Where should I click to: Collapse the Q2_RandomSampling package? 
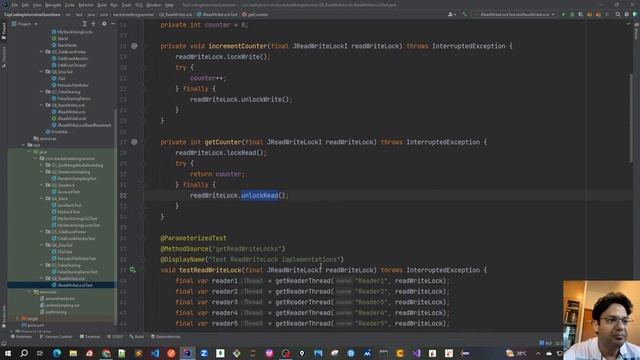[42, 172]
